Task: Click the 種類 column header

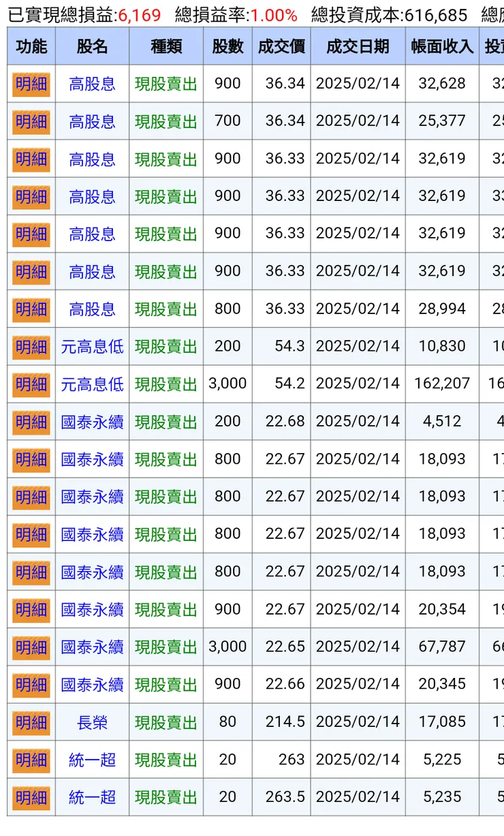Action: tap(166, 46)
